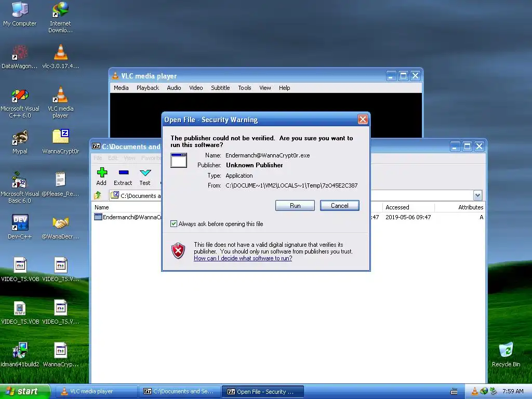The image size is (532, 399).
Task: Click globe network icon in system tray
Action: (x=484, y=391)
